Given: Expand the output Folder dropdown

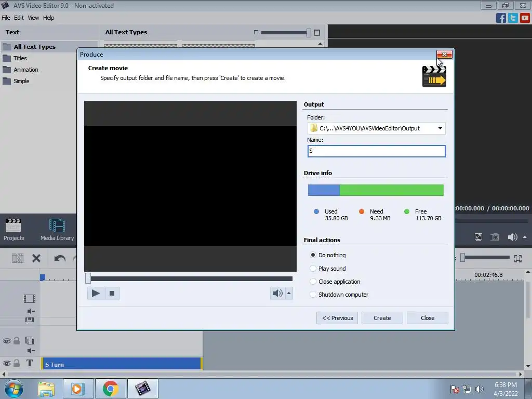Looking at the screenshot, I should (x=440, y=128).
